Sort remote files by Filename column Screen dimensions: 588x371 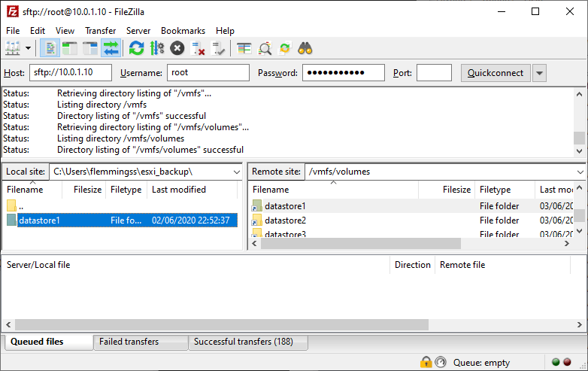tap(333, 190)
